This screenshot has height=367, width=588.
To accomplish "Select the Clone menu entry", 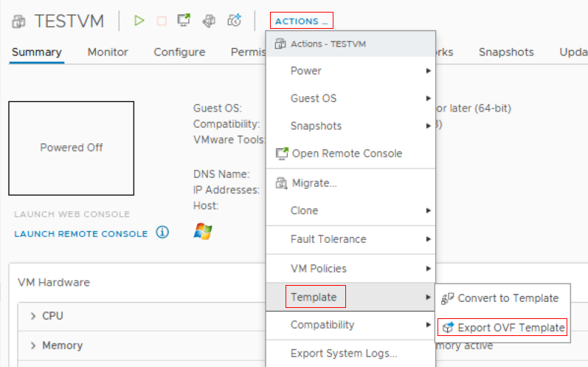I will point(350,210).
